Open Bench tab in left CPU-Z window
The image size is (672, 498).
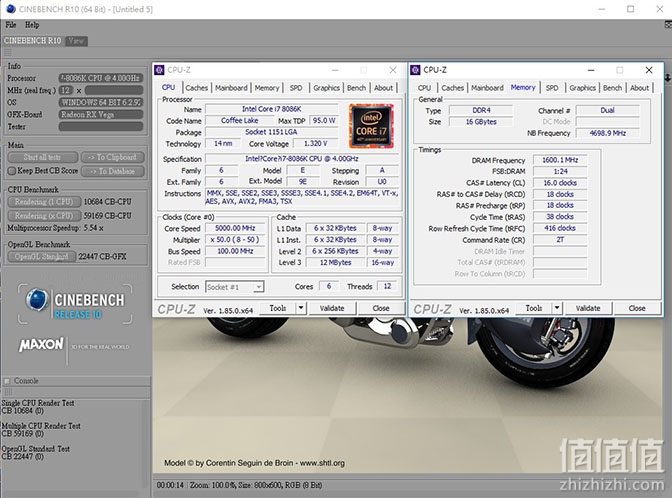coord(356,88)
